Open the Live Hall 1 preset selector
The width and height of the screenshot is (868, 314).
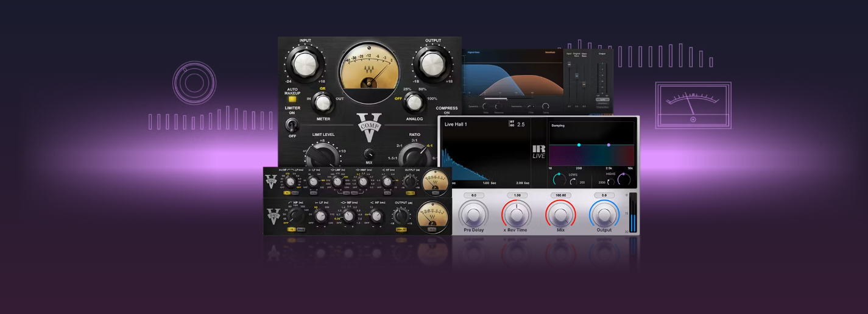(x=460, y=124)
